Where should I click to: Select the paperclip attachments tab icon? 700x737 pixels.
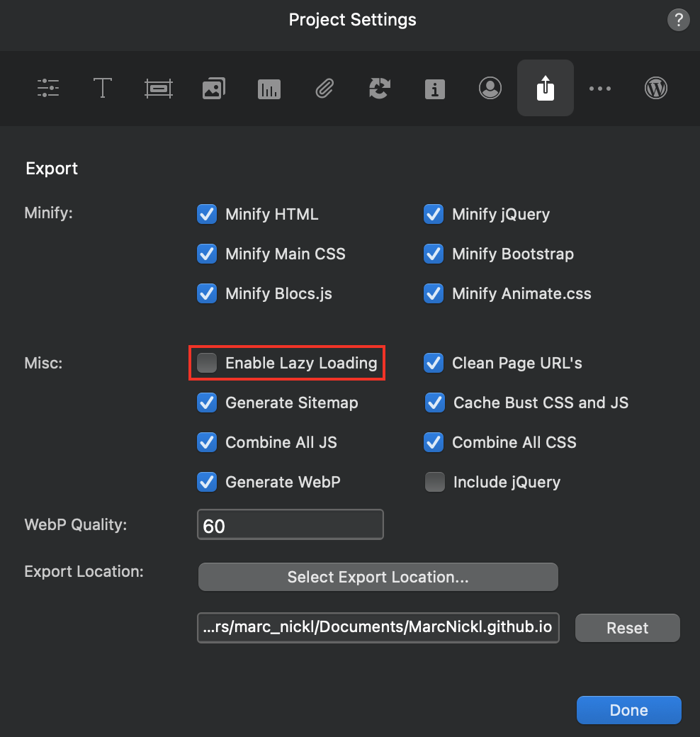point(324,88)
